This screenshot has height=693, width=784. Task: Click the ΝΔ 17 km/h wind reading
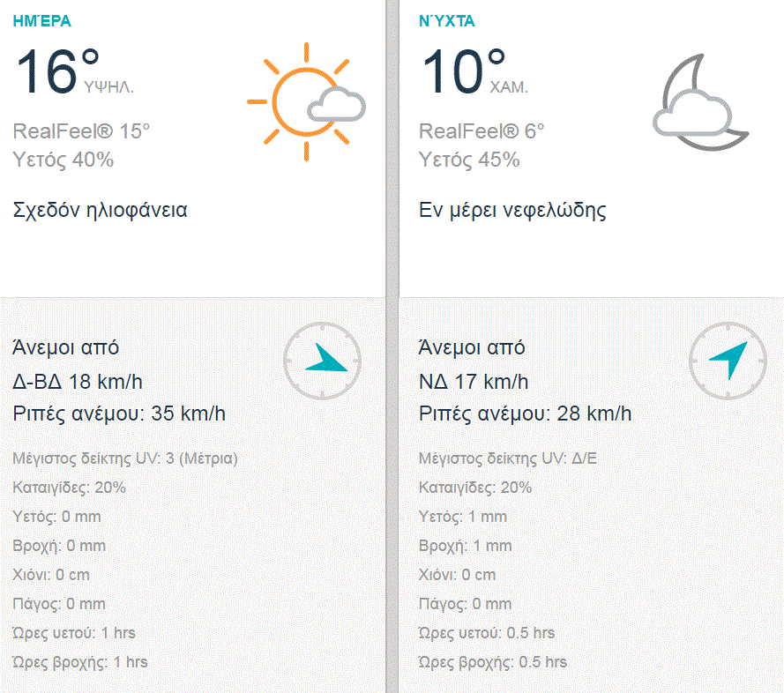[x=474, y=382]
